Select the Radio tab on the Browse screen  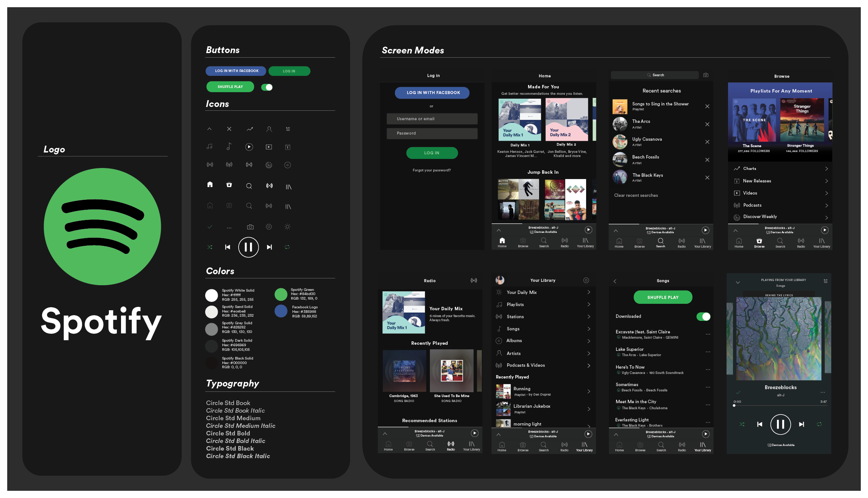(x=801, y=243)
